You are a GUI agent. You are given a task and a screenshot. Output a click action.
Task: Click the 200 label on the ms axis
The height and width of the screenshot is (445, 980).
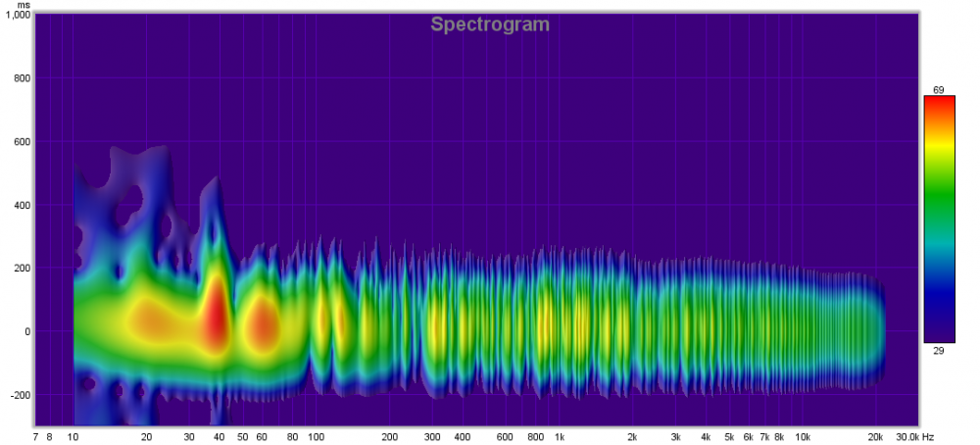point(23,269)
